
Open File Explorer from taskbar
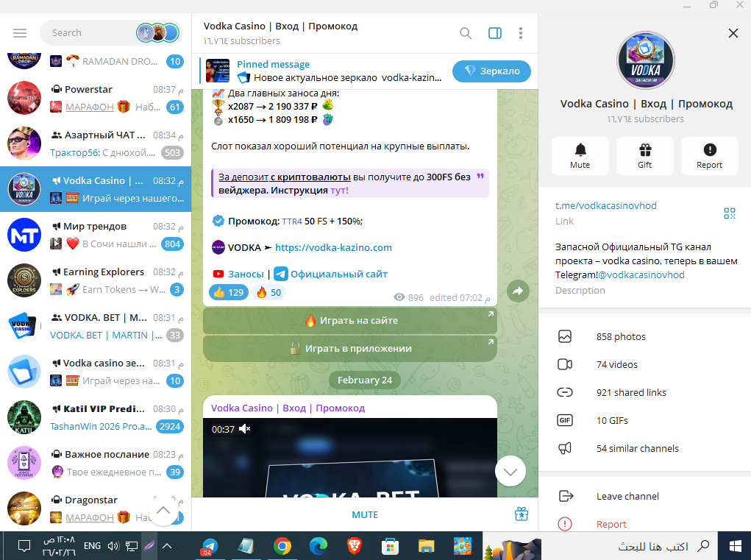pyautogui.click(x=427, y=546)
